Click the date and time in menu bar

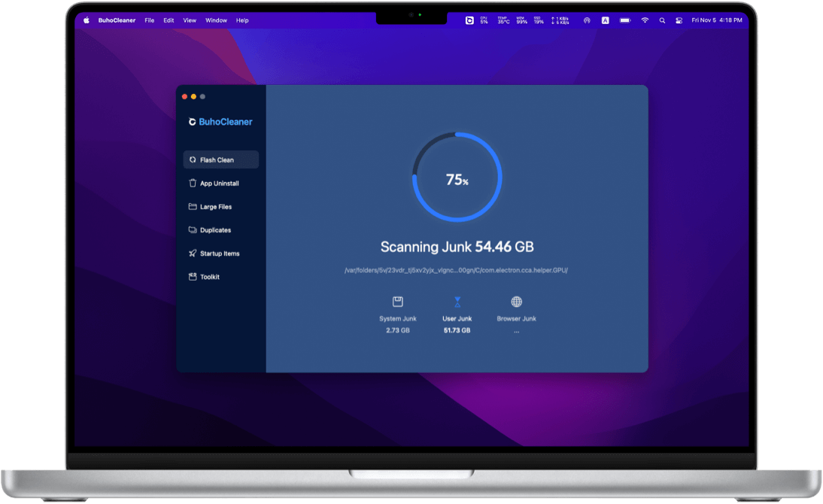coord(717,20)
